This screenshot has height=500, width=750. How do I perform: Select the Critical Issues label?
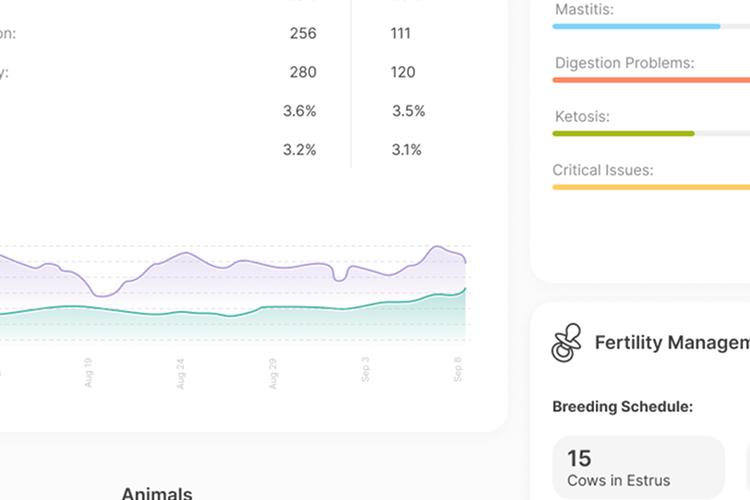[x=603, y=170]
